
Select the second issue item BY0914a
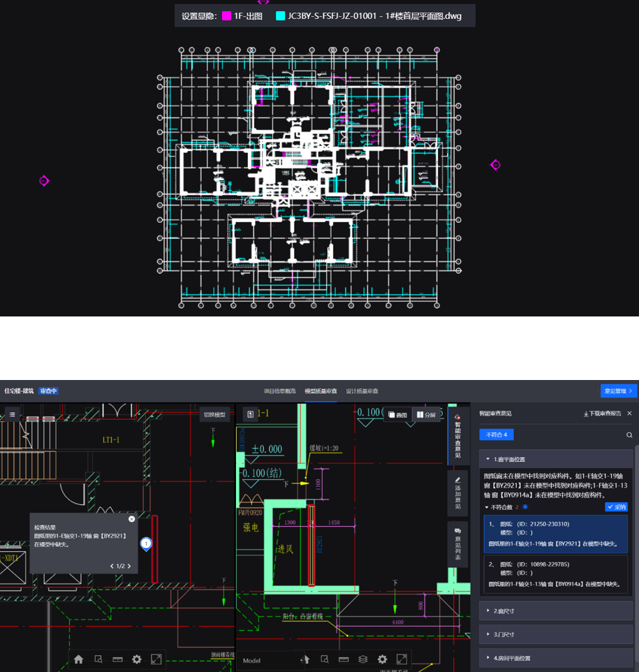pos(556,574)
